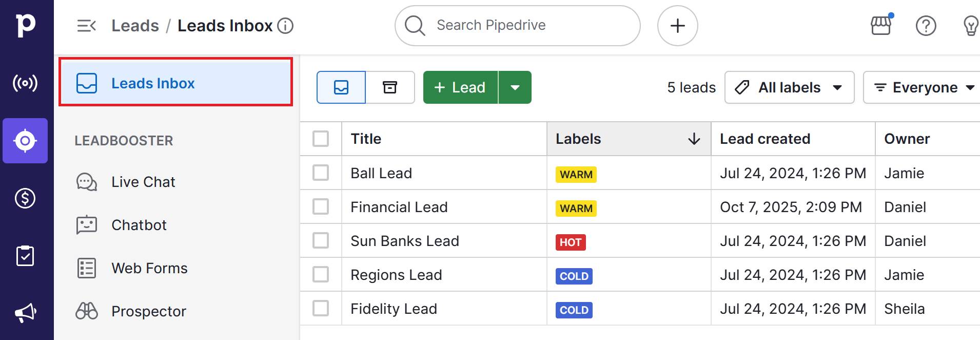Click owner Sheila on Fidelity Lead
The height and width of the screenshot is (340, 980).
tap(905, 309)
